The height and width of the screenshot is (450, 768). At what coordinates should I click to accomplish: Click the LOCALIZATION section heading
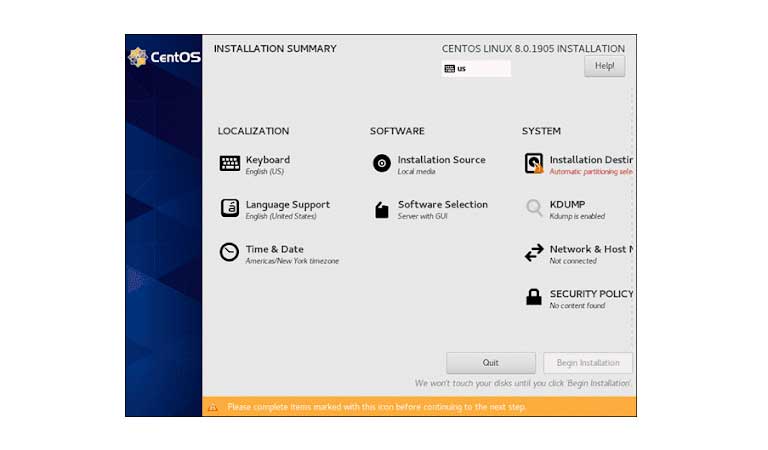[254, 131]
